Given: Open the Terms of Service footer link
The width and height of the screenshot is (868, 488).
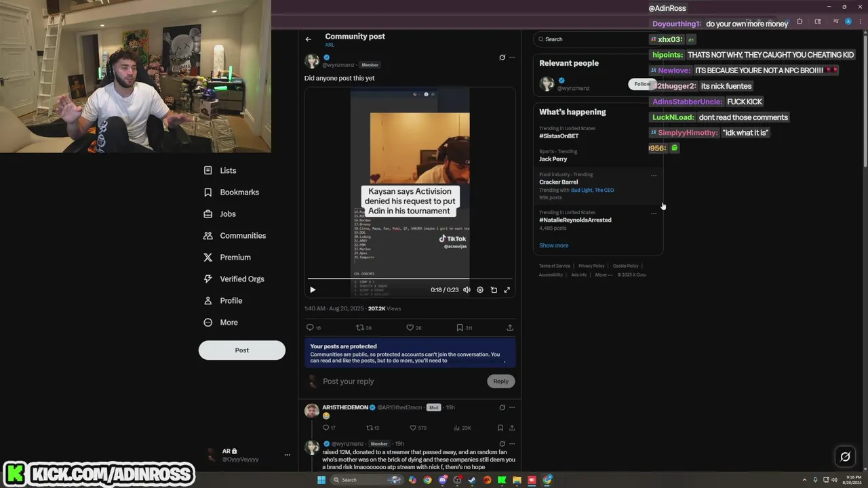Looking at the screenshot, I should [555, 266].
